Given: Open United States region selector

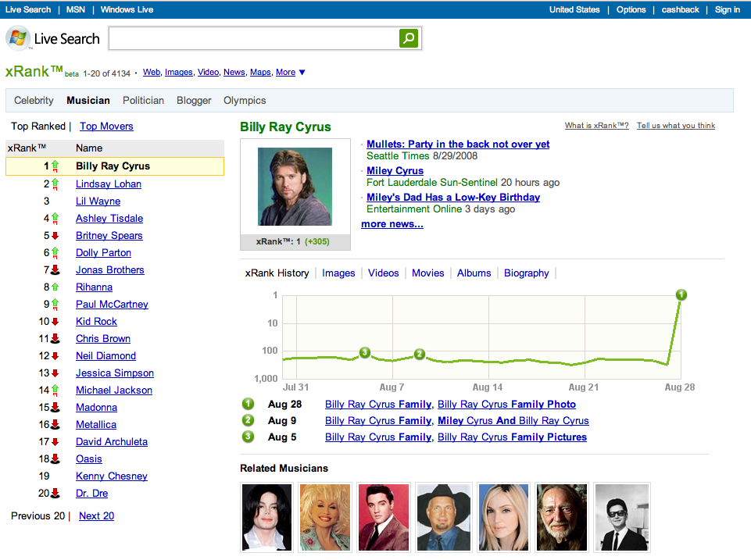Looking at the screenshot, I should coord(574,9).
